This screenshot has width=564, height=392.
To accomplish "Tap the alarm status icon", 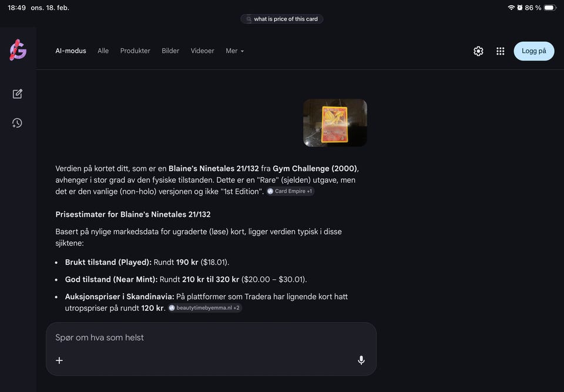I will coord(520,8).
